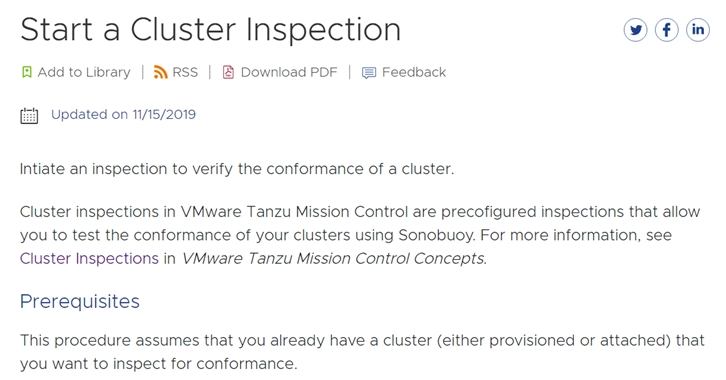Follow the Cluster Inspections hyperlink
The image size is (726, 380).
point(89,258)
